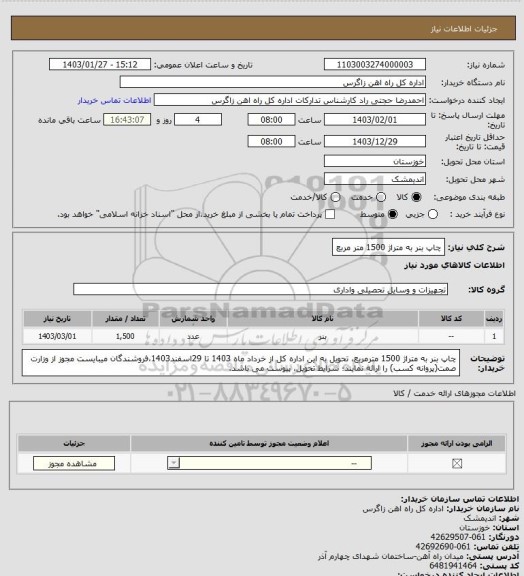
Task: Click the price validity time 08:00 field
Action: pos(271,141)
